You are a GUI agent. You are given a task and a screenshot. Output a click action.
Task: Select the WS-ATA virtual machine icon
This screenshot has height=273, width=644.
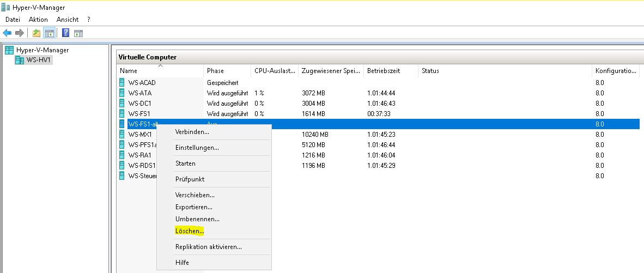121,93
